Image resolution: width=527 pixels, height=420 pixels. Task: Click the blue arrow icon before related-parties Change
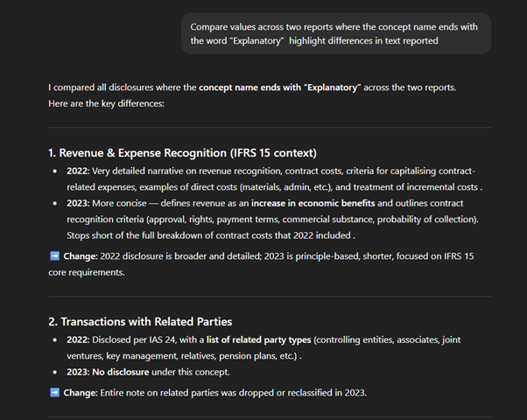coord(54,391)
